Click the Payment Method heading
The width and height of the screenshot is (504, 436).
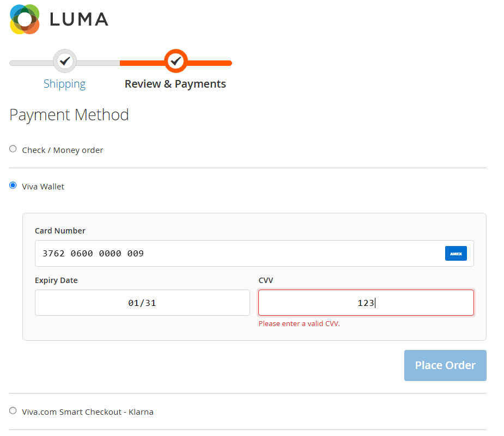pyautogui.click(x=69, y=115)
